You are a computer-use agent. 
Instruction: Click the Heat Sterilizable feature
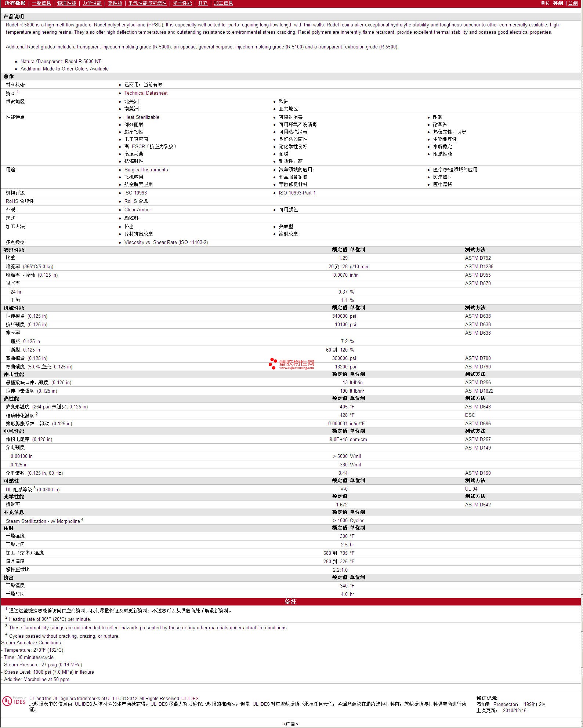click(x=142, y=117)
